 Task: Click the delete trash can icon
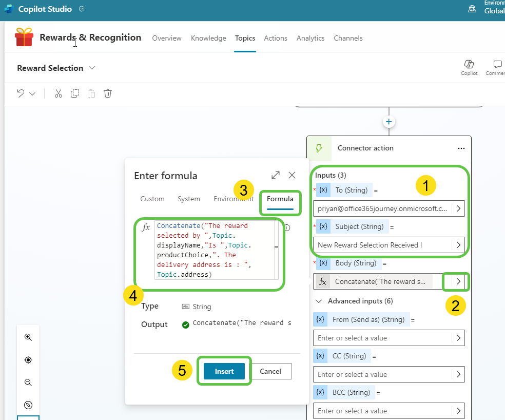point(108,93)
